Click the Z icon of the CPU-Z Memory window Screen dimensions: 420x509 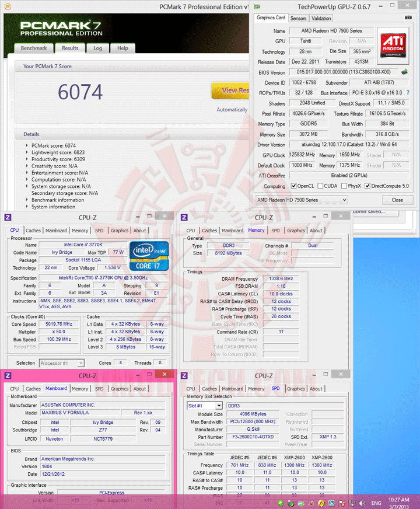(x=184, y=217)
